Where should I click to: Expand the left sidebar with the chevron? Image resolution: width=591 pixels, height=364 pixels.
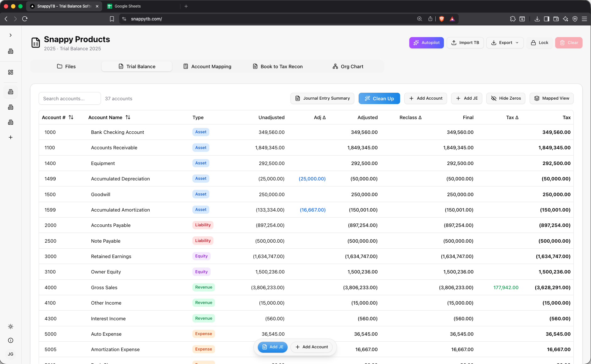coord(11,35)
